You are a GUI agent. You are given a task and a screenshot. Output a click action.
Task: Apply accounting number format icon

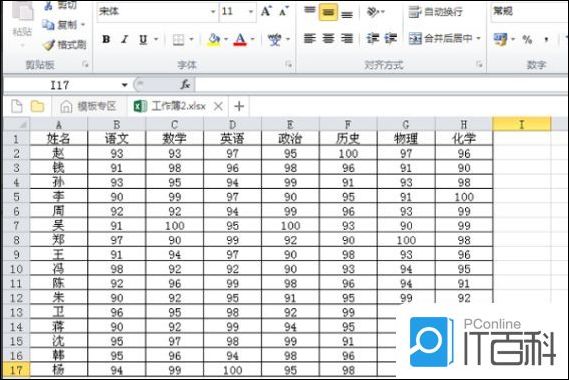(501, 39)
